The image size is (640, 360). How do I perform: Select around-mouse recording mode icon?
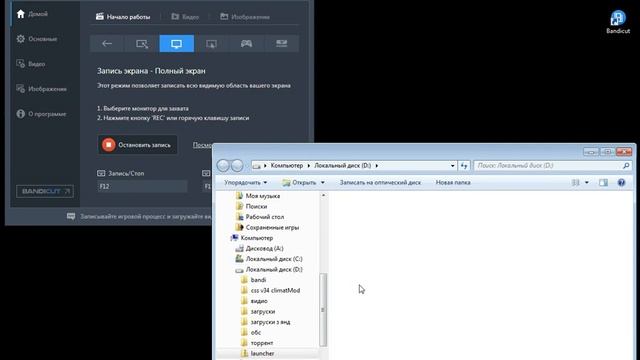click(211, 44)
